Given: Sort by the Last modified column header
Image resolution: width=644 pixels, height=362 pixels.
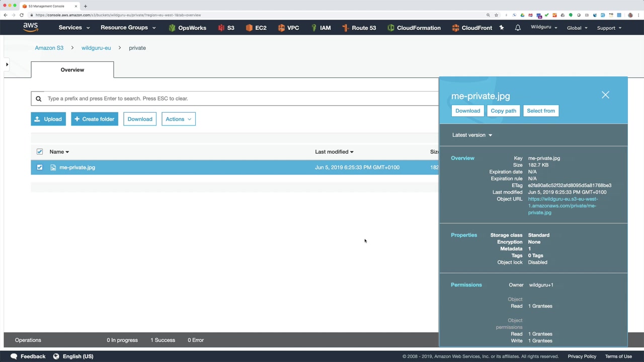Looking at the screenshot, I should pyautogui.click(x=334, y=152).
